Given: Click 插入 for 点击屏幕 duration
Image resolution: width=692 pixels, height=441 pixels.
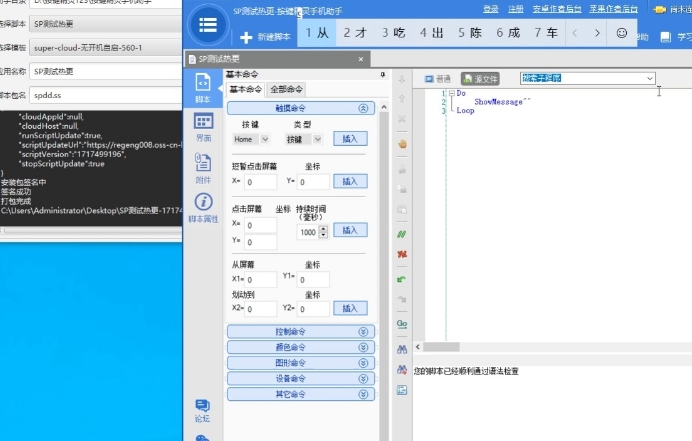Looking at the screenshot, I should 350,230.
